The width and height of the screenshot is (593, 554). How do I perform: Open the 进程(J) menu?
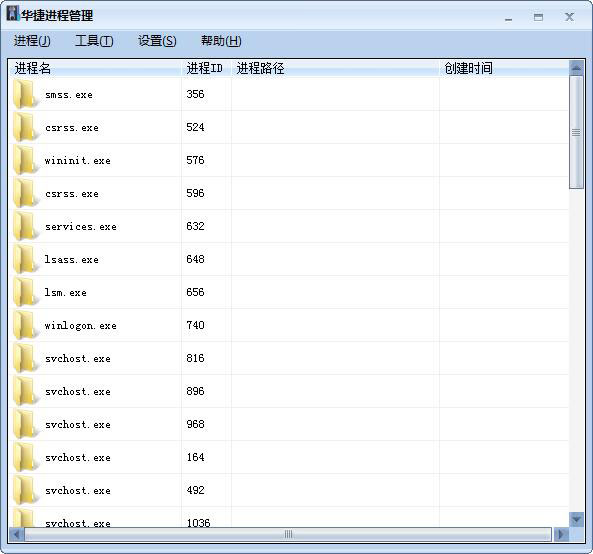coord(32,40)
